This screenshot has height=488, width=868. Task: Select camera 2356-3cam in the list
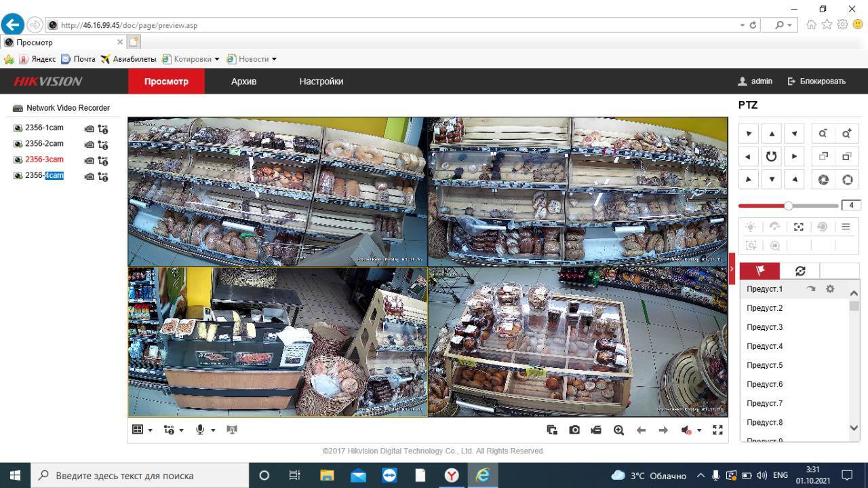click(44, 159)
